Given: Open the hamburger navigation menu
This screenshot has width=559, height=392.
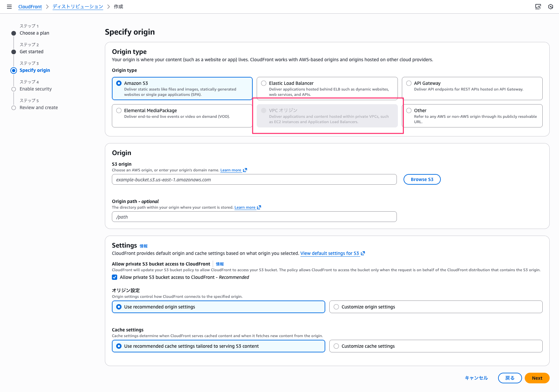Looking at the screenshot, I should coord(9,7).
